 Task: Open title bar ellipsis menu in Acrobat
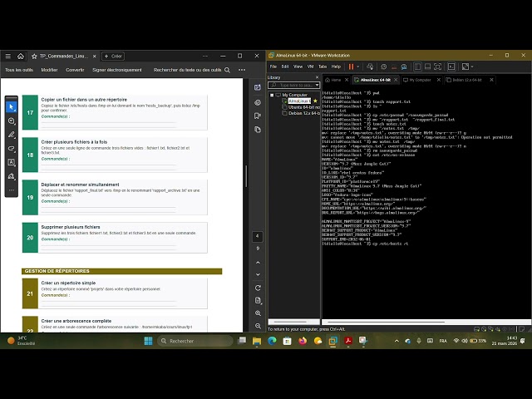pyautogui.click(x=205, y=56)
